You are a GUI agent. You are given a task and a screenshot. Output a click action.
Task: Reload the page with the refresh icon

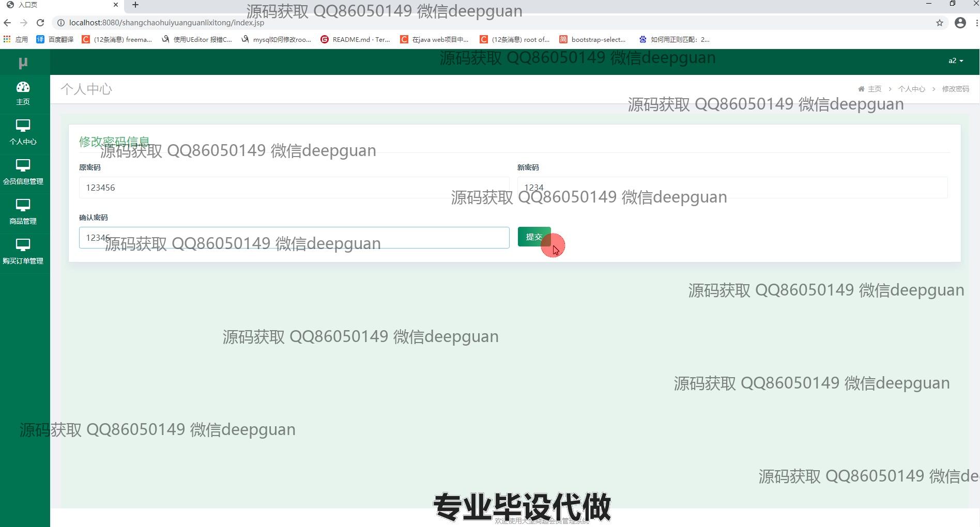point(40,23)
